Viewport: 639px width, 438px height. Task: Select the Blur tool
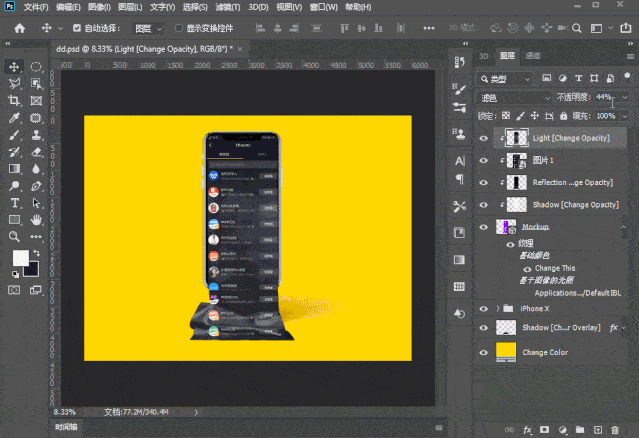tap(36, 169)
